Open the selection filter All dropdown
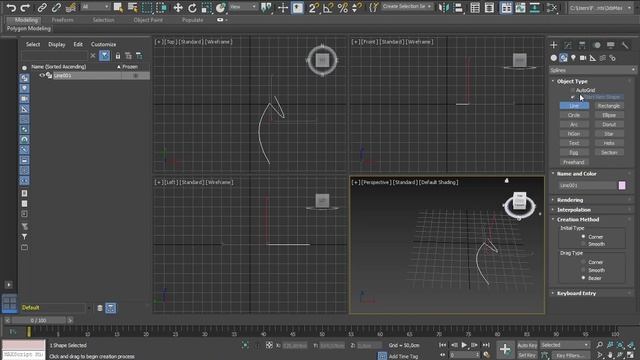 click(x=95, y=7)
